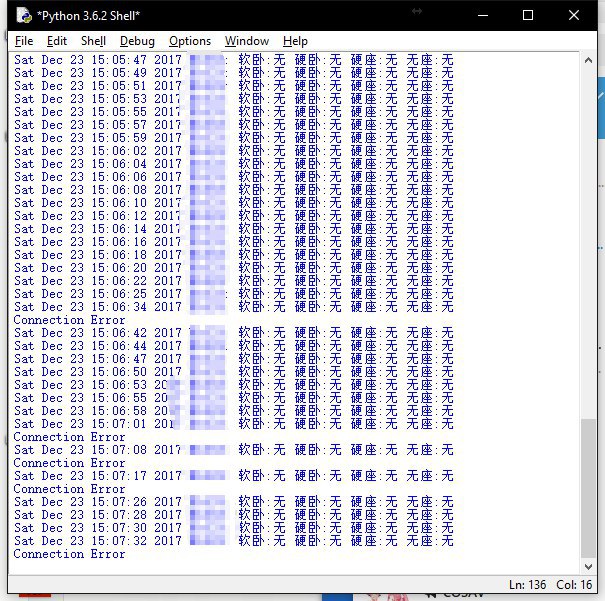
Task: Minimize the Python Shell window
Action: (x=483, y=15)
